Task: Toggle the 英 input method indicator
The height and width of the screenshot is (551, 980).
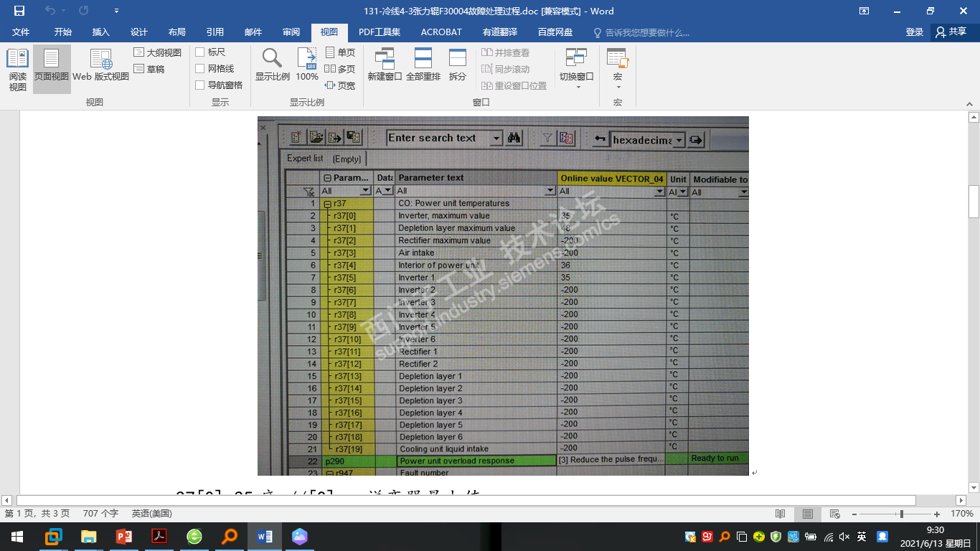Action: [862, 537]
